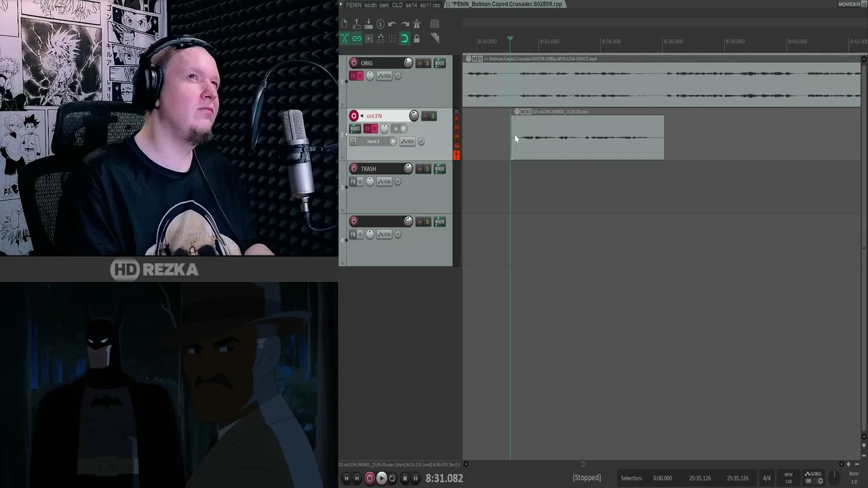Open envelope TRIM button on ORIG track

(x=384, y=76)
